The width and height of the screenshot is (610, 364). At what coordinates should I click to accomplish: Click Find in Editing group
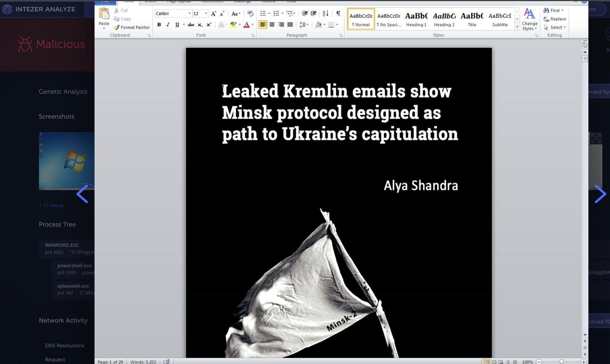coord(553,10)
